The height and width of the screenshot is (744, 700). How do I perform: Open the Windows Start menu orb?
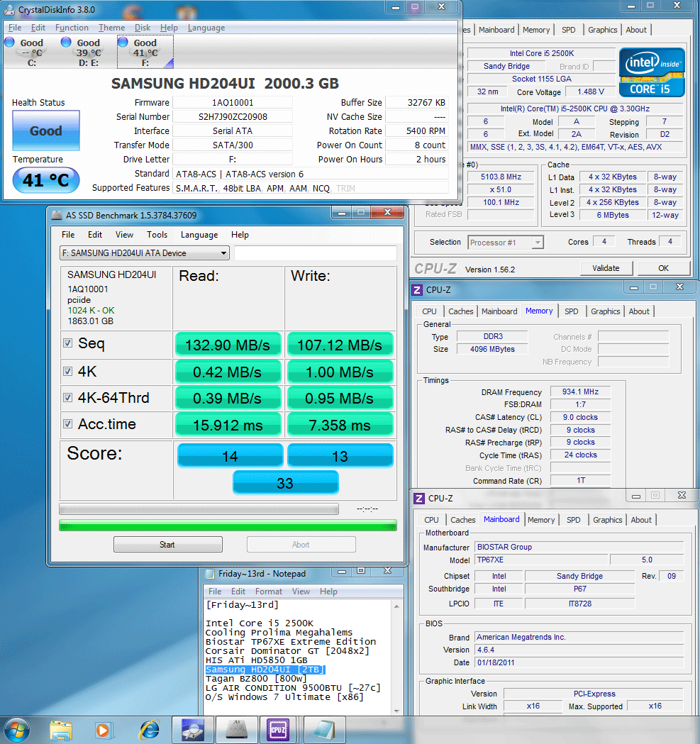pos(17,730)
